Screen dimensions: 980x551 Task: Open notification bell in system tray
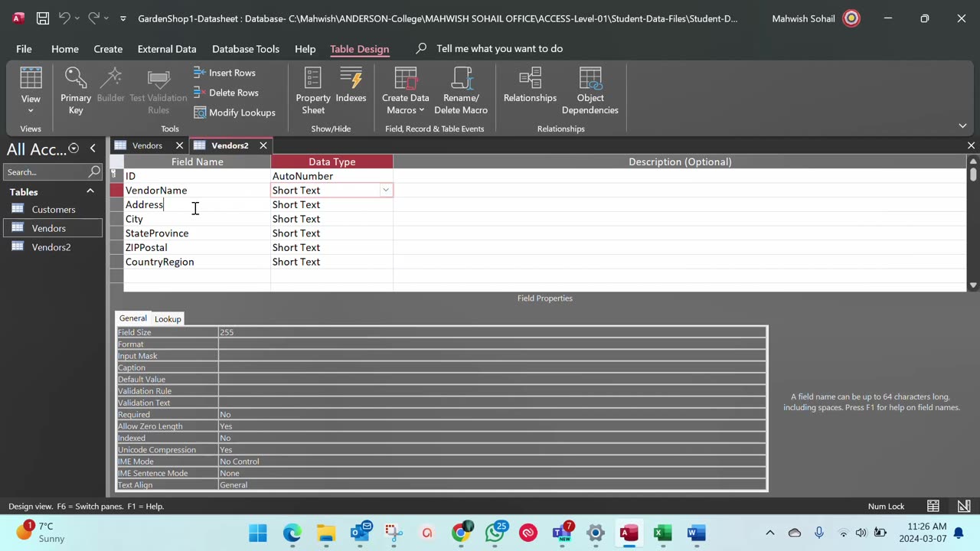pos(958,533)
